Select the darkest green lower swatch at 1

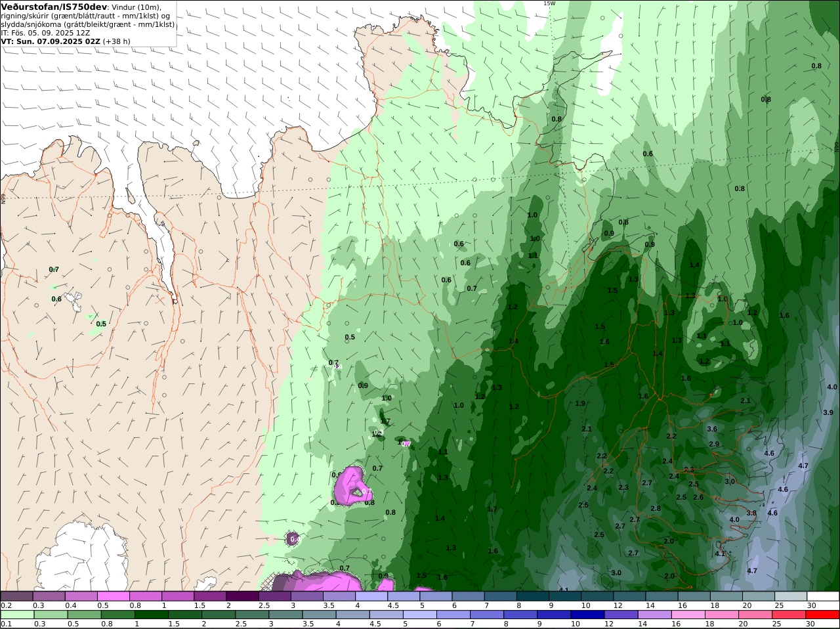click(x=151, y=615)
